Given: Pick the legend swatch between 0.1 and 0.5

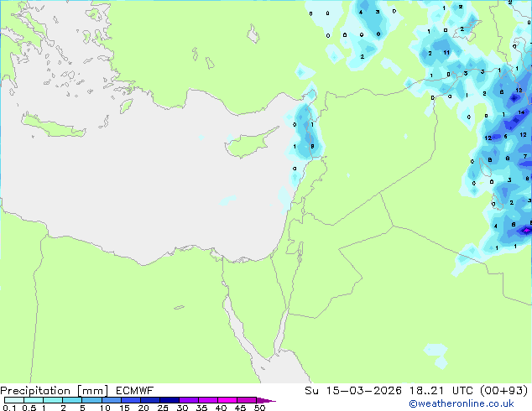Looking at the screenshot, I should click(14, 400).
